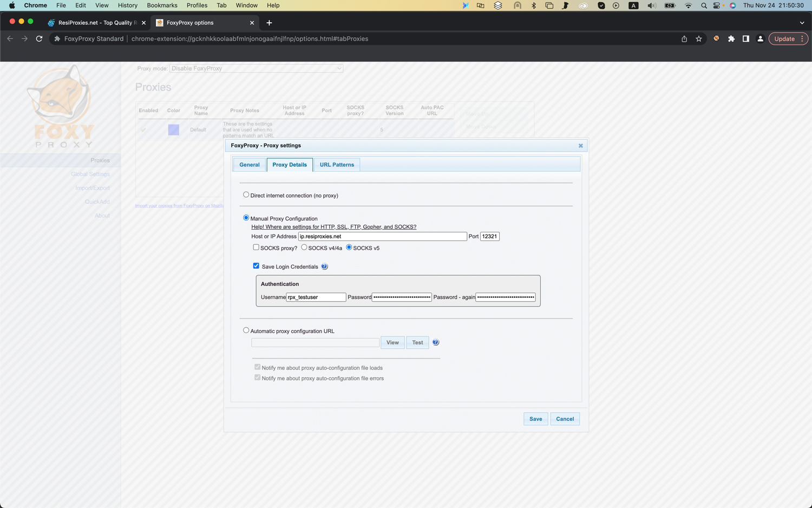
Task: Enable the SOCKS proxy checkbox
Action: click(256, 248)
